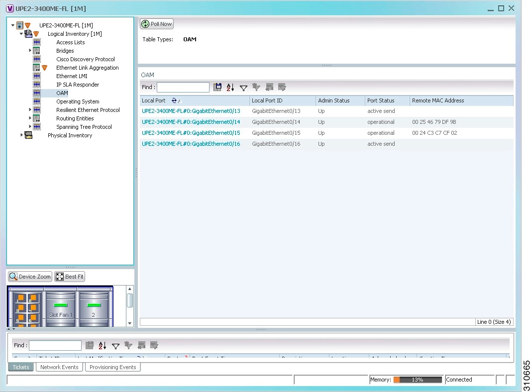Select Cisco Discovery Protocol in the tree

[86, 59]
